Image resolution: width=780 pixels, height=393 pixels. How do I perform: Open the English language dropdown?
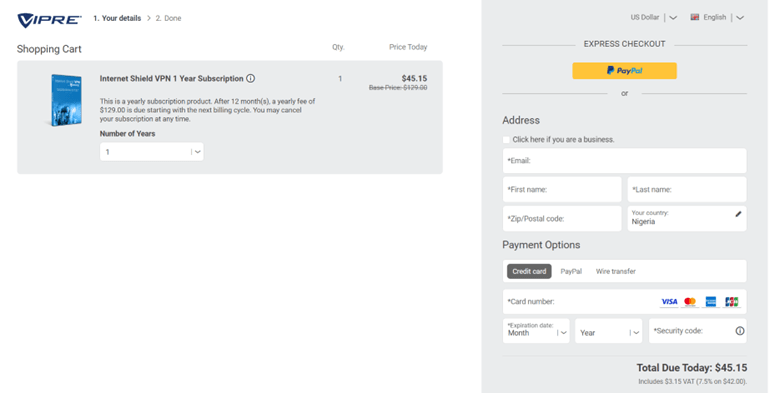point(717,17)
